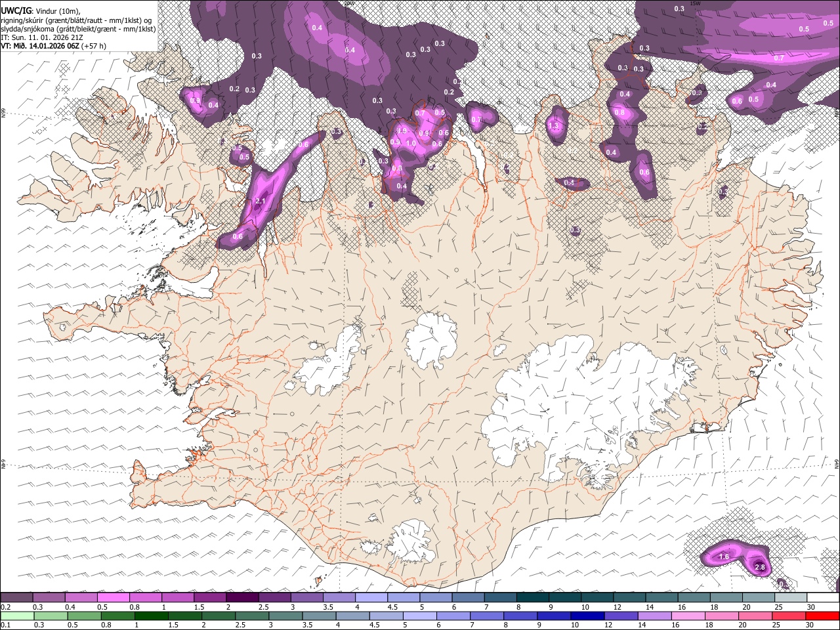Viewport: 840px width, 630px height.
Task: Click the "0.1" label on the rain scale
Action: tap(6, 625)
